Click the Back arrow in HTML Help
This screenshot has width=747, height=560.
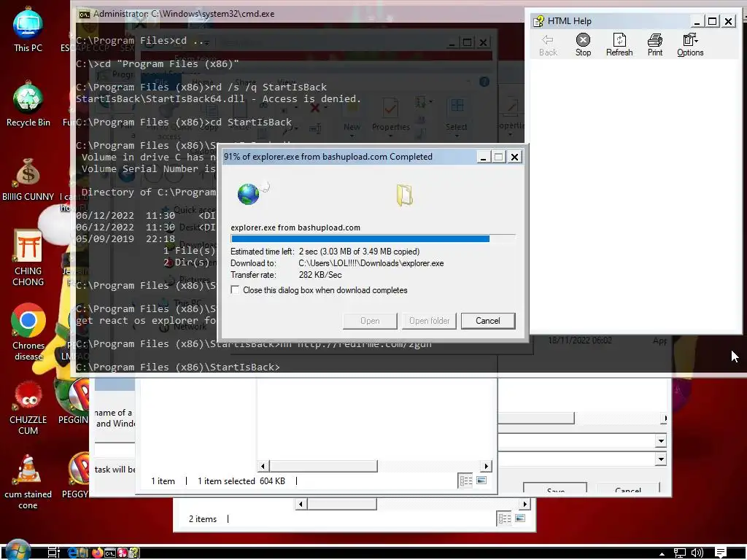point(548,40)
